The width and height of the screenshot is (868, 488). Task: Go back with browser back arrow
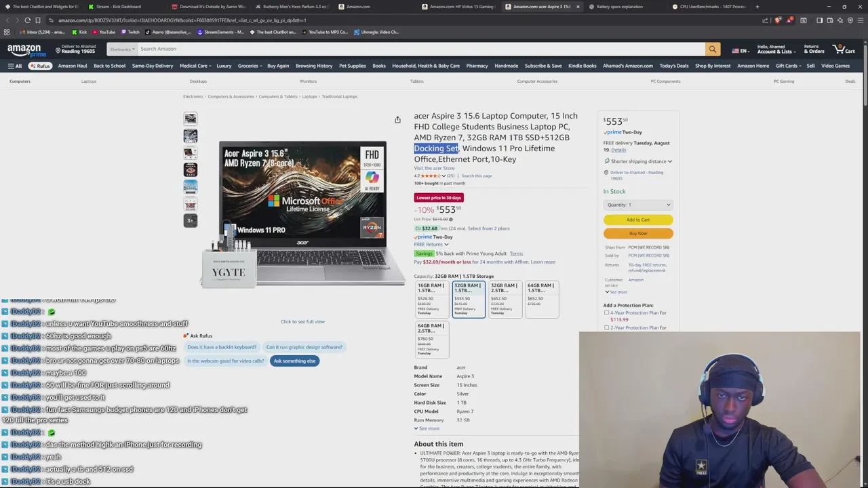pyautogui.click(x=7, y=20)
